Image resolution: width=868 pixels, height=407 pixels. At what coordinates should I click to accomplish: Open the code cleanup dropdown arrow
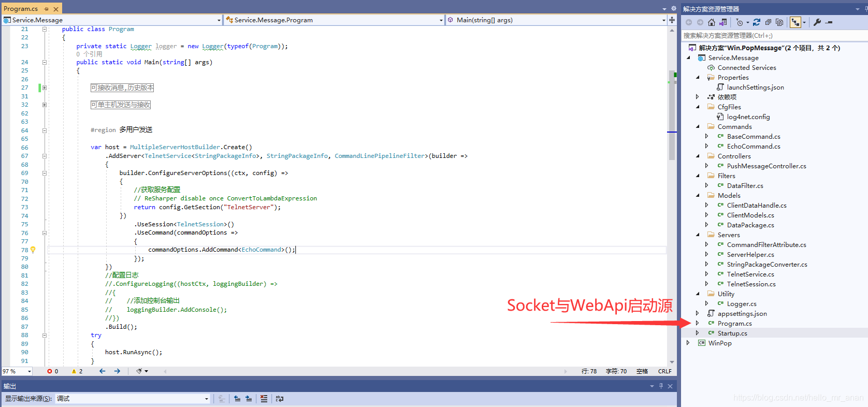[147, 371]
